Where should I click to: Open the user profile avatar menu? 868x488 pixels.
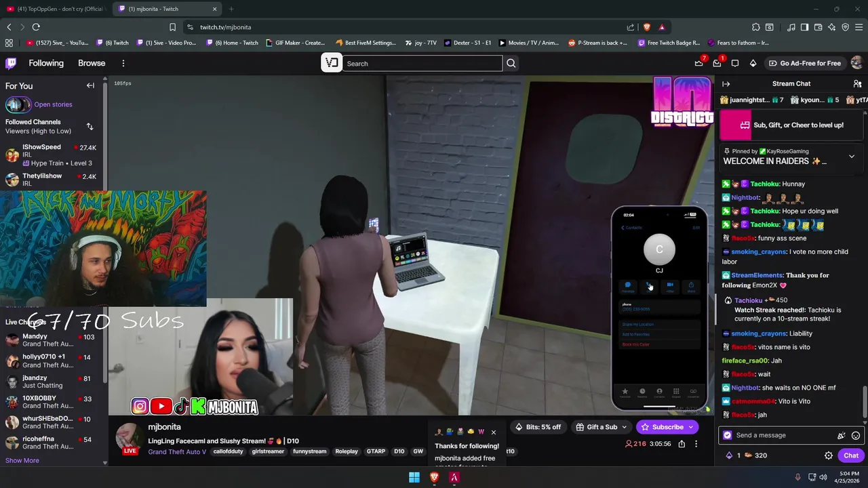[856, 63]
